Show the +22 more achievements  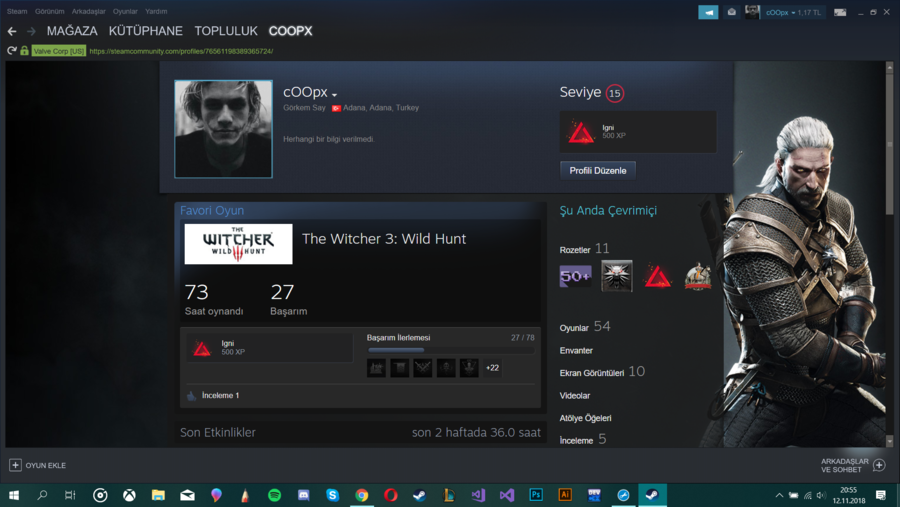(492, 368)
